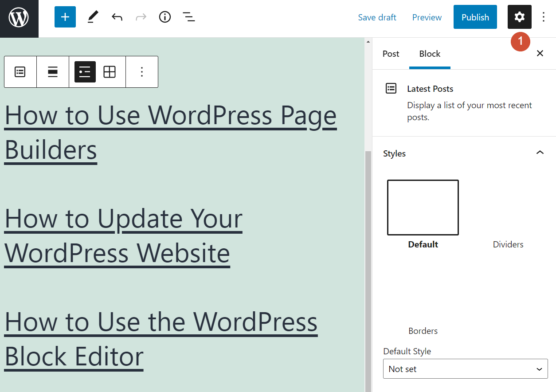The height and width of the screenshot is (392, 556).
Task: Click the WordPress logo icon
Action: tap(19, 18)
